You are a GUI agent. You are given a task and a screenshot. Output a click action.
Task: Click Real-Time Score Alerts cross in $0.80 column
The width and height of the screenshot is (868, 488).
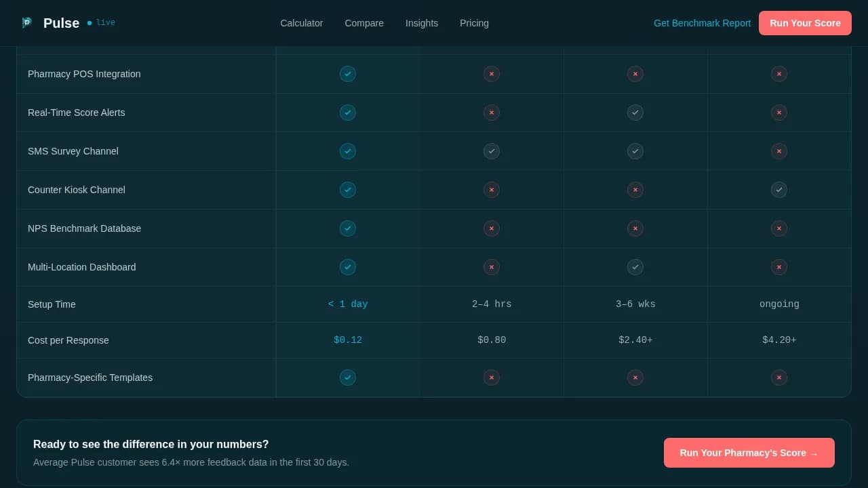pos(492,113)
